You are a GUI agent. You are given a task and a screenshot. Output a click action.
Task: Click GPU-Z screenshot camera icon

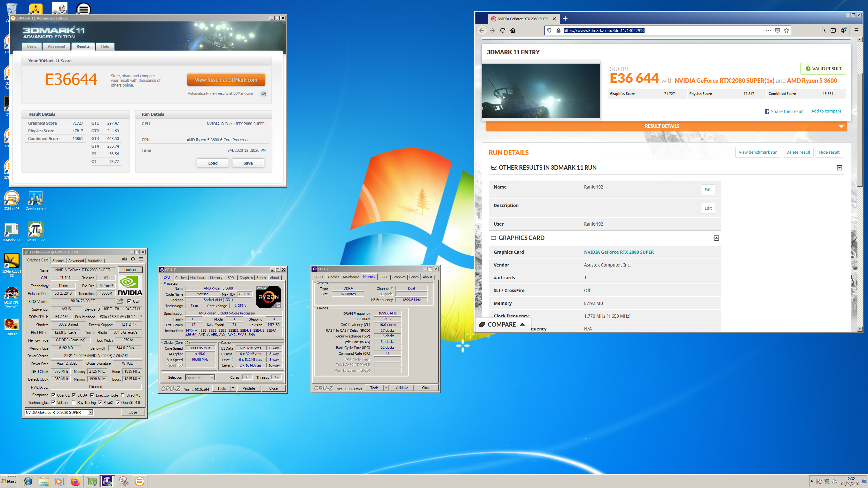[124, 259]
